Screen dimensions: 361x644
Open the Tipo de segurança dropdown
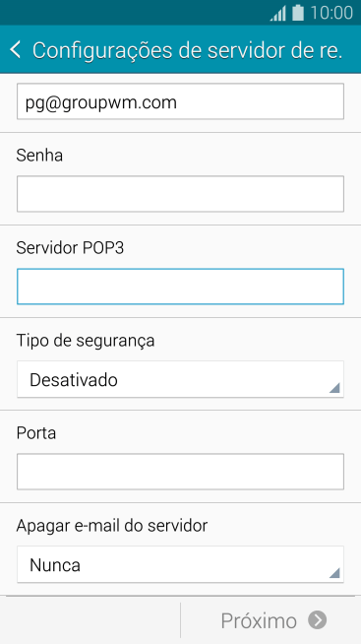[x=180, y=379]
